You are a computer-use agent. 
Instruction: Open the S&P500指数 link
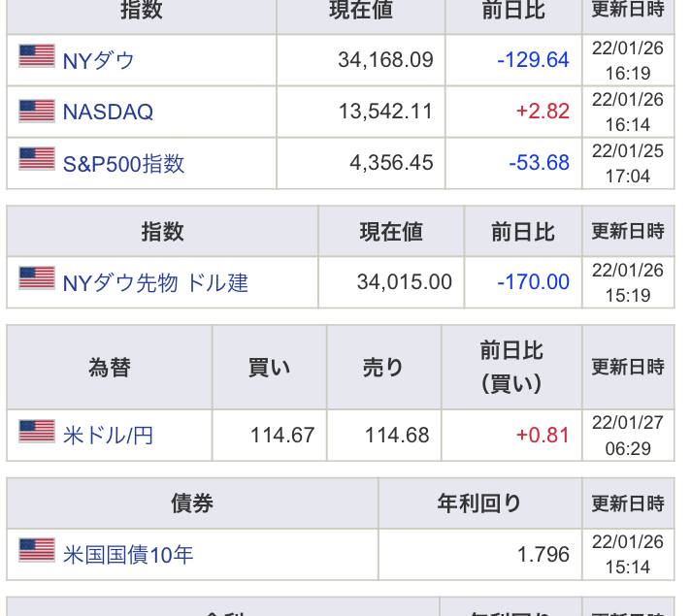pos(123,163)
